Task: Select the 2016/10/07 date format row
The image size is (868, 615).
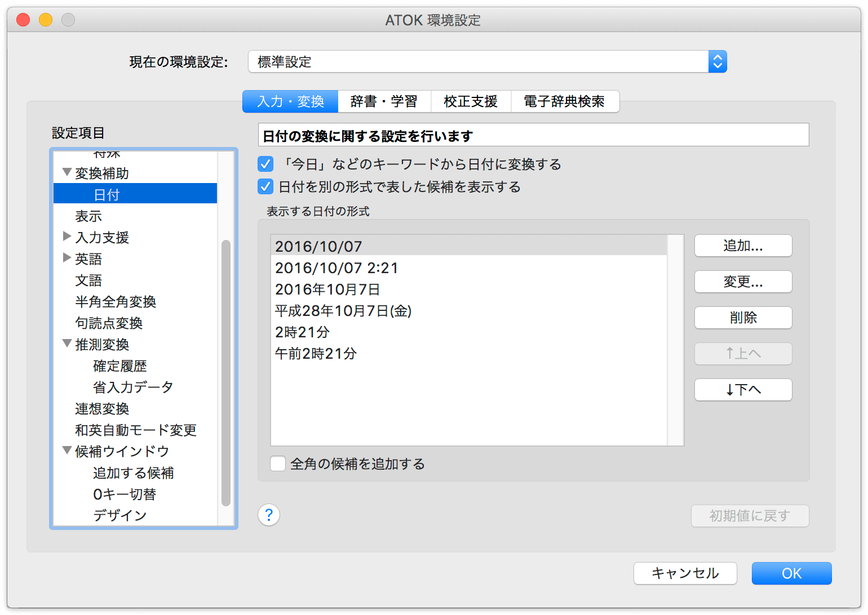Action: [469, 246]
